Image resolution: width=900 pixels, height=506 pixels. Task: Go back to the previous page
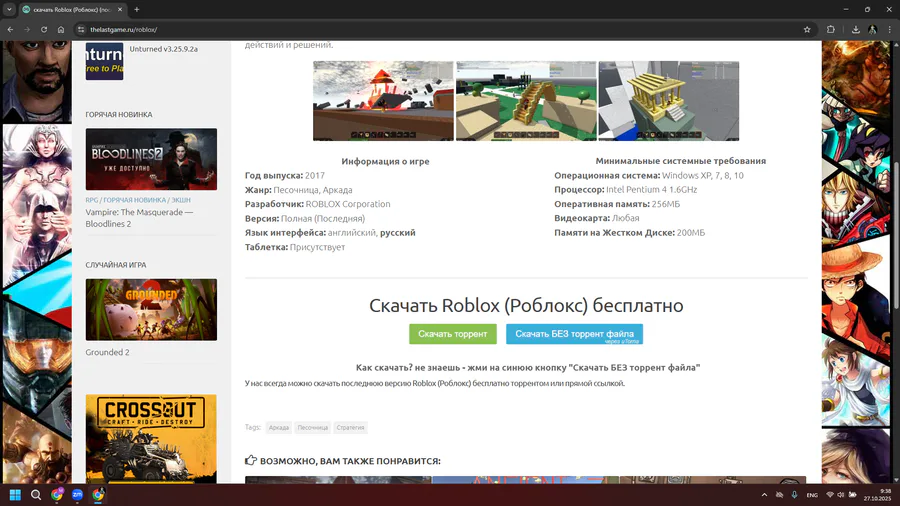coord(10,29)
